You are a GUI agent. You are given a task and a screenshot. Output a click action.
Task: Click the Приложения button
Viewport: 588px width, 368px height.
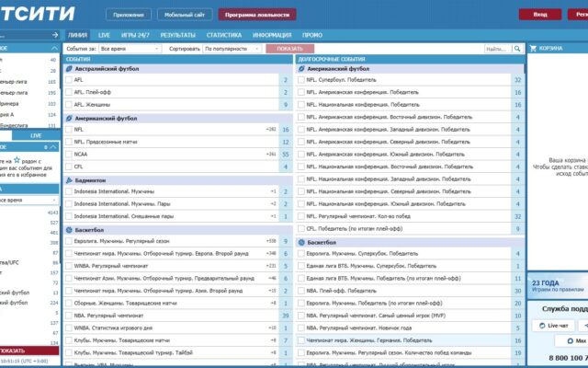129,15
